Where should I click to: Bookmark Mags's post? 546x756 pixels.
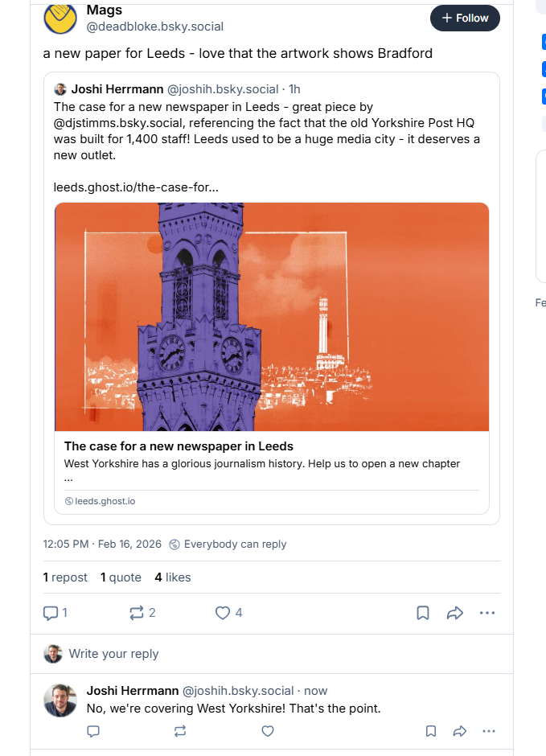[x=423, y=613]
